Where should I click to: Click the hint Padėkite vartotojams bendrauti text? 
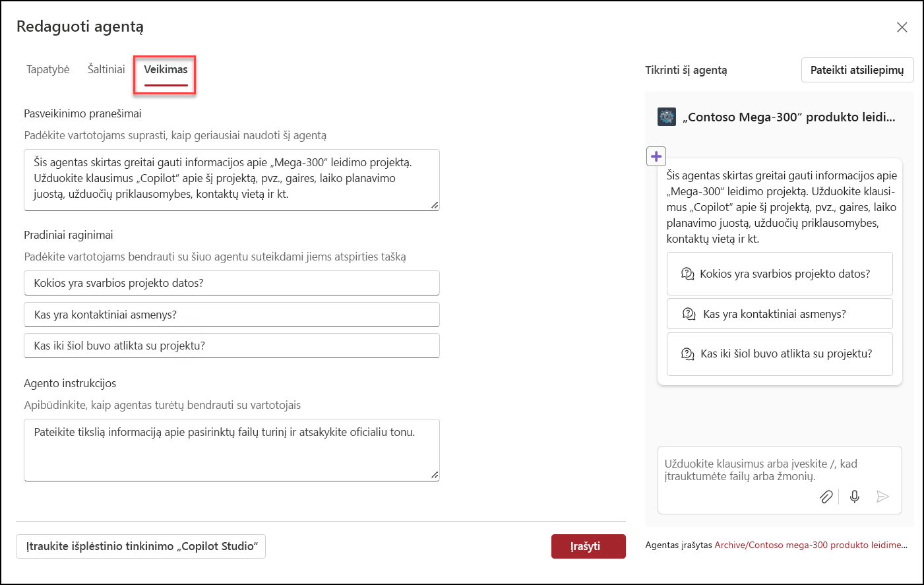(215, 257)
